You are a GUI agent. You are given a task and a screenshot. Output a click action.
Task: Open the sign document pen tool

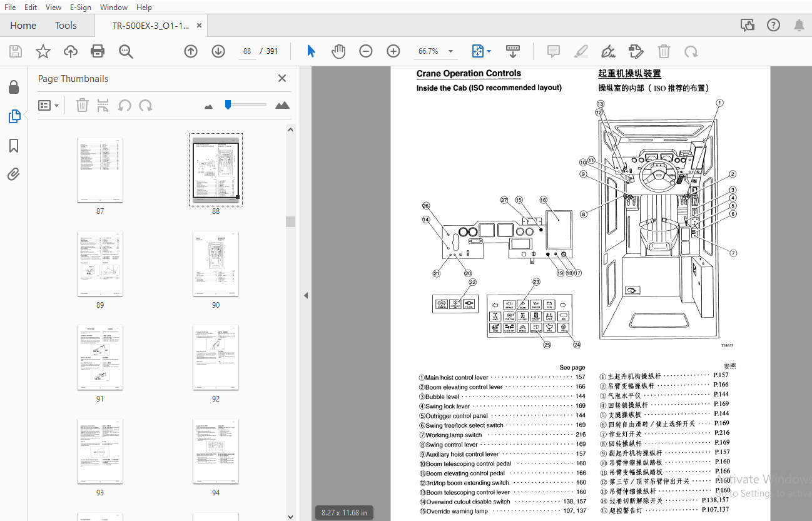click(x=607, y=51)
